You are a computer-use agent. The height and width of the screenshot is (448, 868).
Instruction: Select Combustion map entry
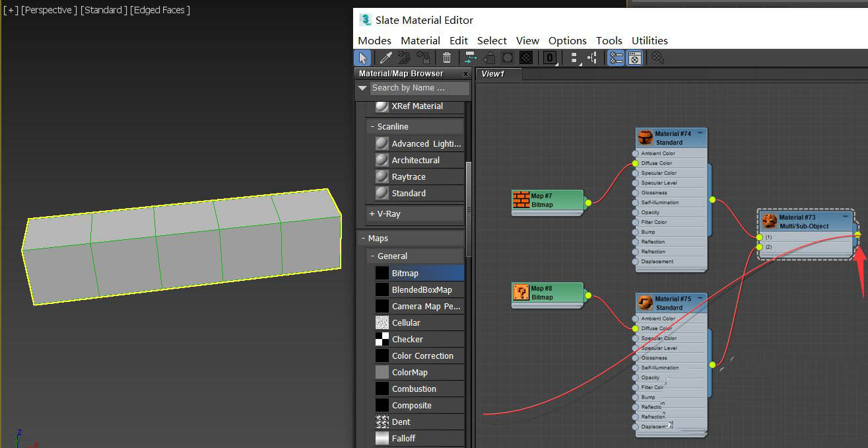pyautogui.click(x=418, y=389)
